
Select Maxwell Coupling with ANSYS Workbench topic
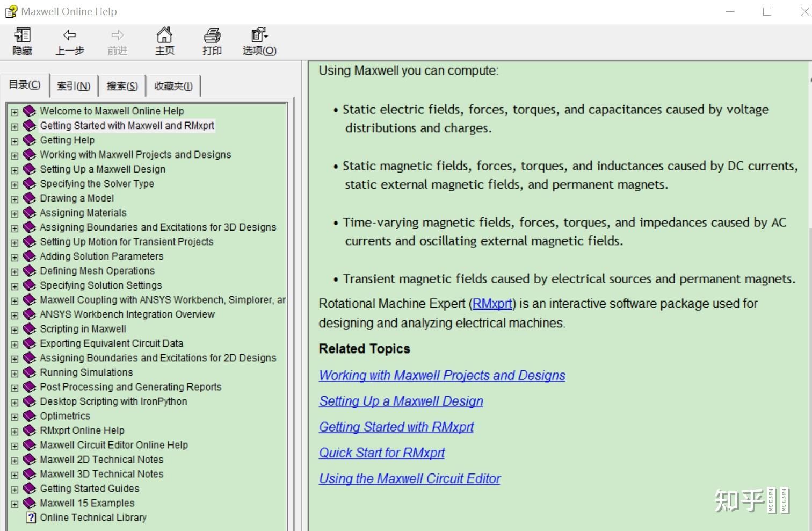click(163, 300)
